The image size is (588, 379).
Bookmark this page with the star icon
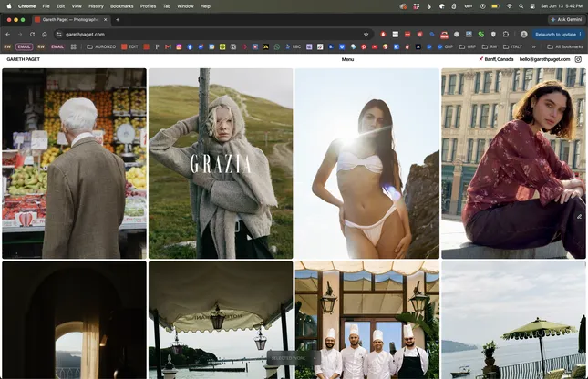[x=366, y=34]
